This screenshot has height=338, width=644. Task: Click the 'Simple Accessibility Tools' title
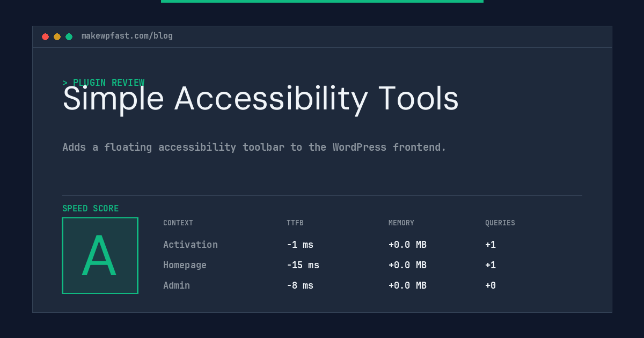point(261,99)
